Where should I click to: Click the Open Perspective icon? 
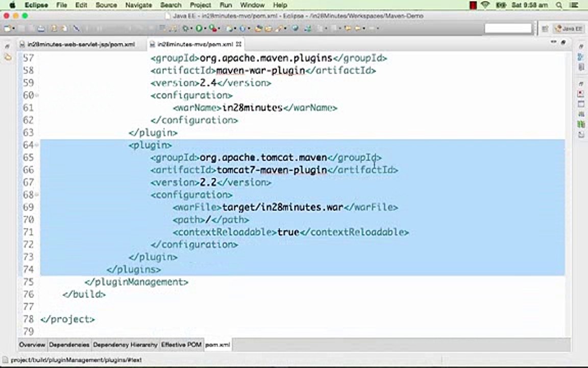tap(545, 29)
